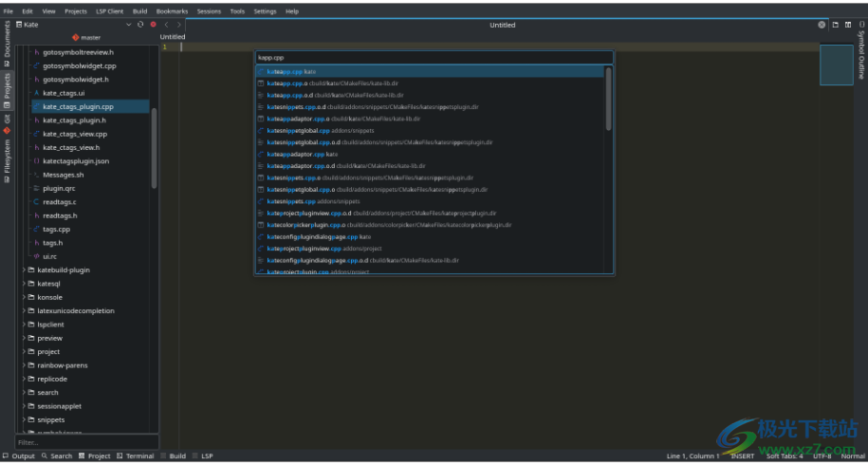Expand the replicode folder
This screenshot has height=465, width=868.
point(24,379)
